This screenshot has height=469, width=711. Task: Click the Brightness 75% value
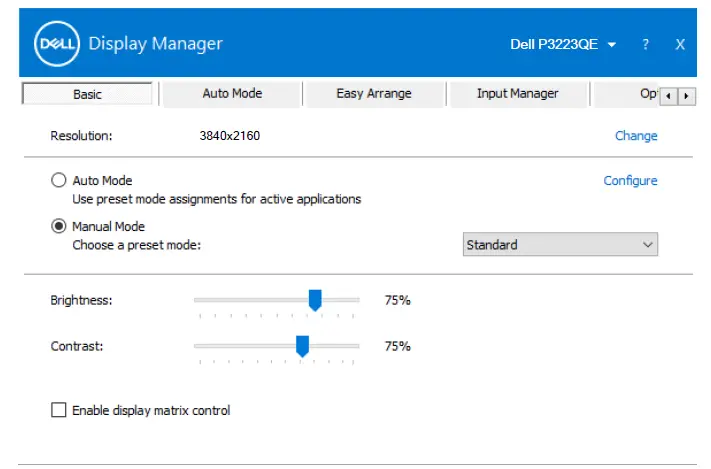pyautogui.click(x=397, y=300)
